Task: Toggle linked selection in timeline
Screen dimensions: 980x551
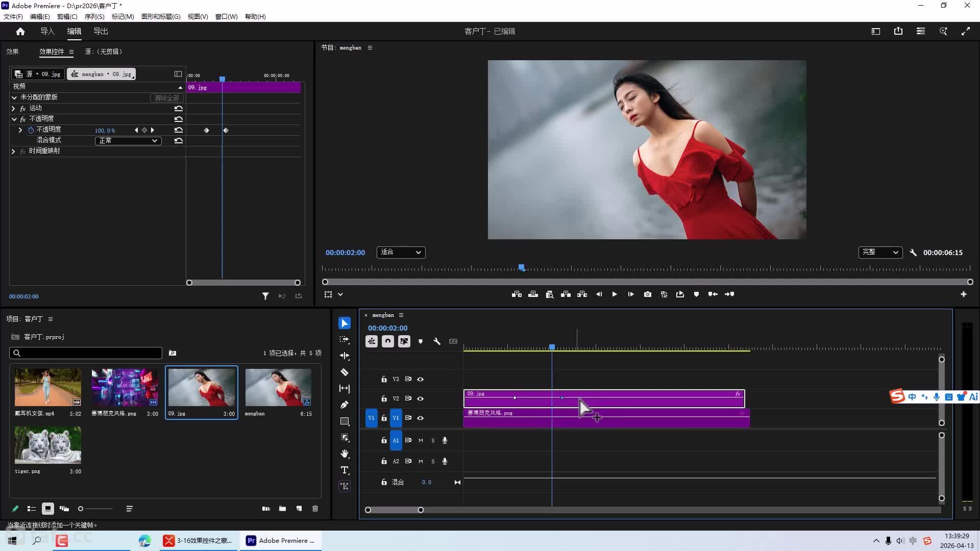Action: pos(404,342)
